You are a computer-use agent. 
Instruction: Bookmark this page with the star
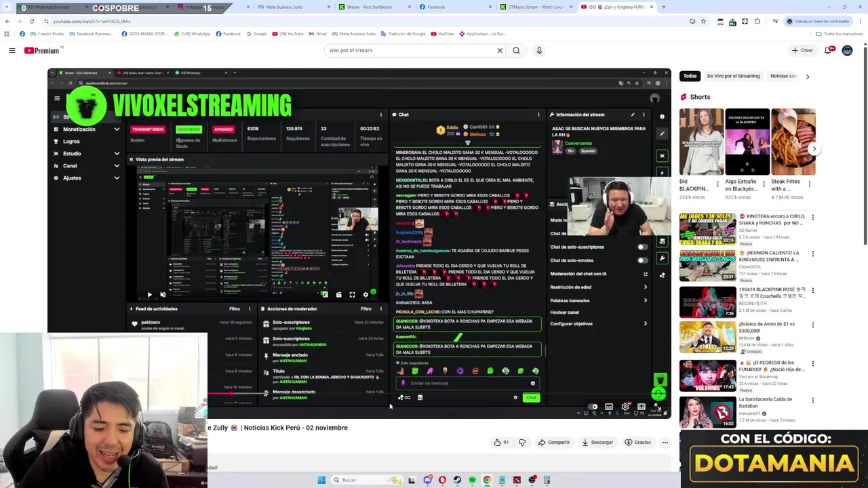point(703,21)
